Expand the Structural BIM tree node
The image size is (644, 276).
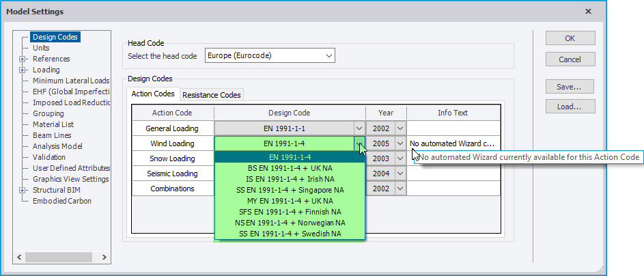(x=23, y=191)
